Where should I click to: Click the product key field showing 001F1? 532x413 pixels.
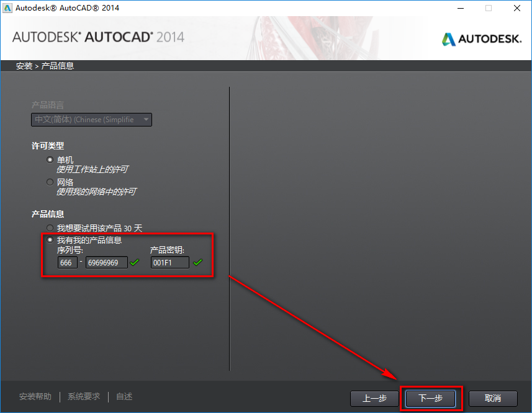tap(171, 262)
